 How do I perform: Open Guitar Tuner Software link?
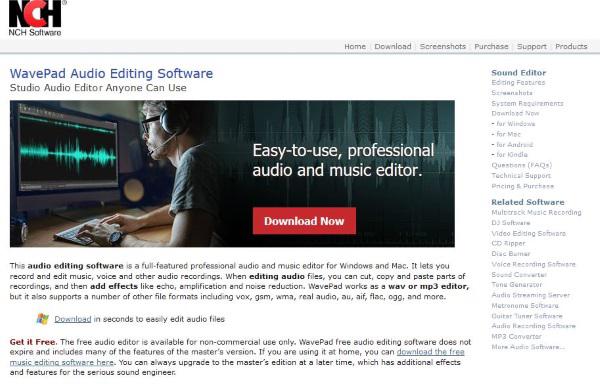tap(527, 316)
